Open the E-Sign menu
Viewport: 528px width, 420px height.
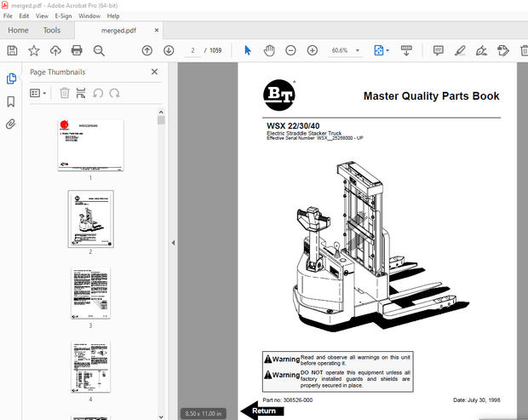(63, 16)
